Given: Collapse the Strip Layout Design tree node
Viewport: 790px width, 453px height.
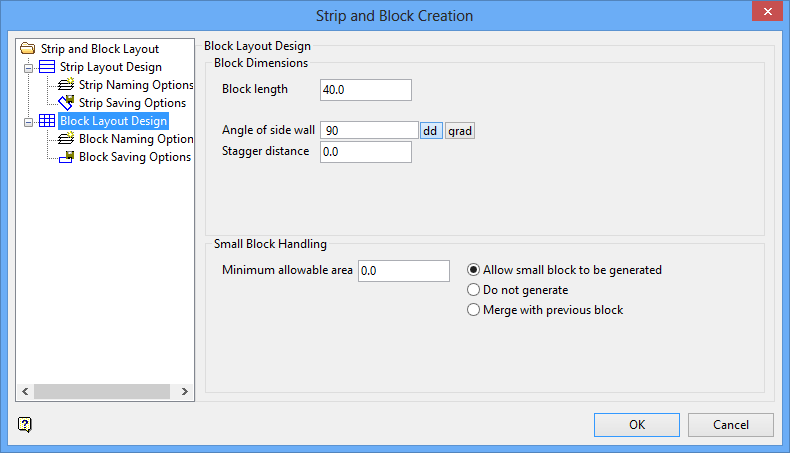Looking at the screenshot, I should 29,67.
